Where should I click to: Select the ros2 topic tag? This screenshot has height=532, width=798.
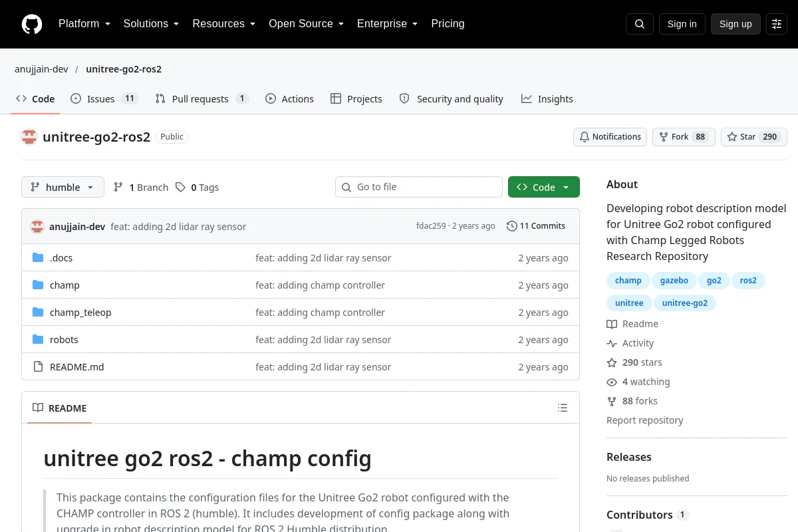click(x=748, y=281)
